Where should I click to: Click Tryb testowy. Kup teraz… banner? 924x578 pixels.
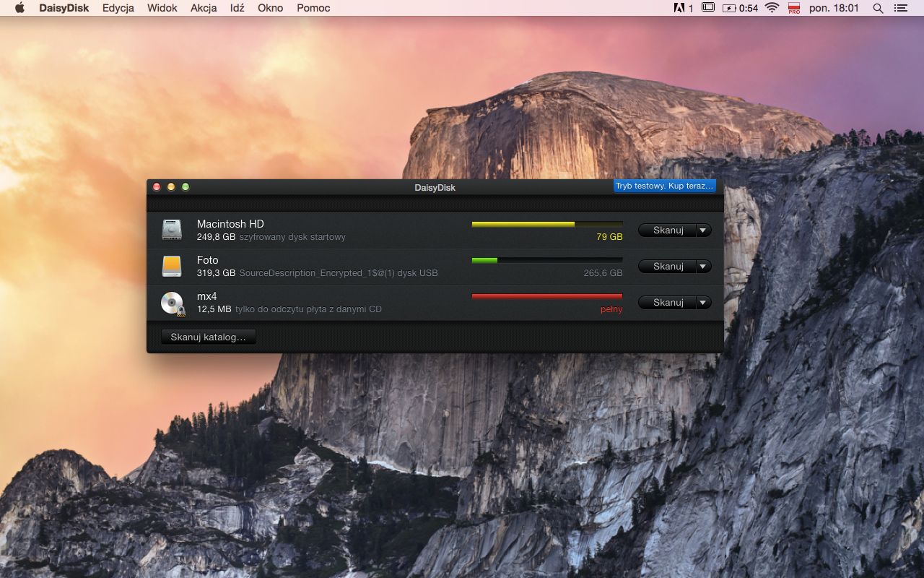pyautogui.click(x=664, y=186)
